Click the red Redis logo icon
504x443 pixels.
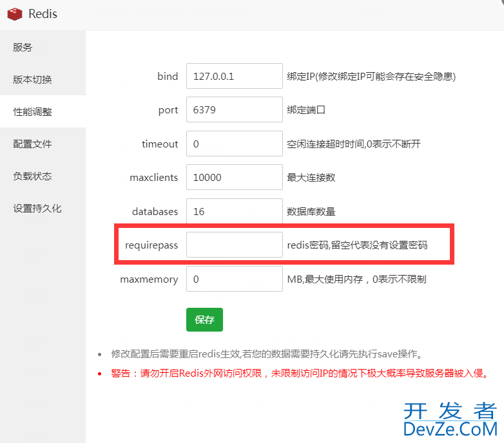click(x=15, y=14)
